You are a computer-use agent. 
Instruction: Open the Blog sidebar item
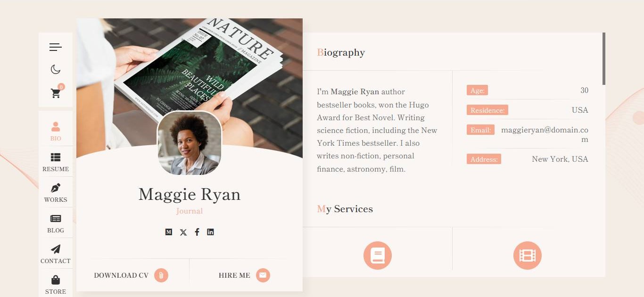56,223
